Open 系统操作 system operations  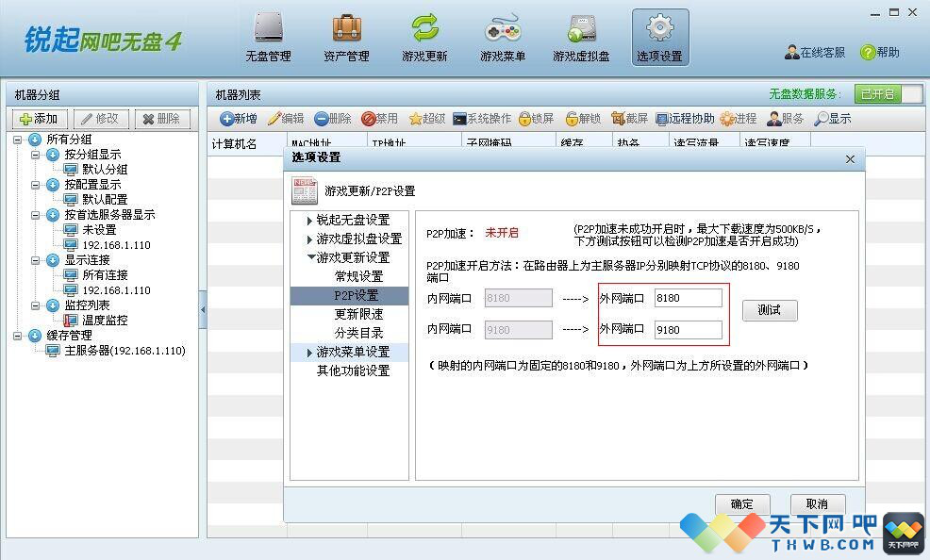(x=482, y=119)
